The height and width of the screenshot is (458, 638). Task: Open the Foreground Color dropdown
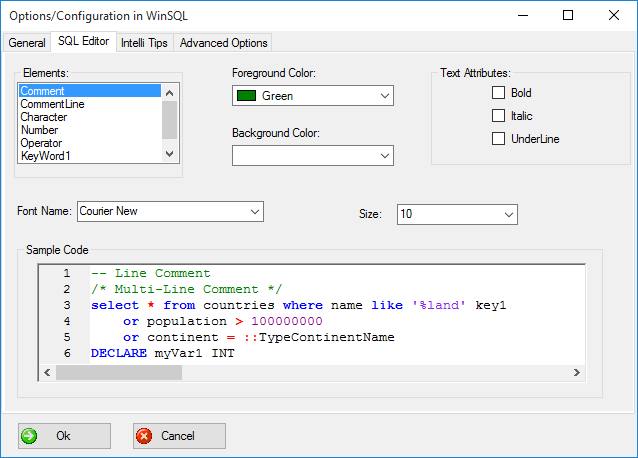coord(385,96)
